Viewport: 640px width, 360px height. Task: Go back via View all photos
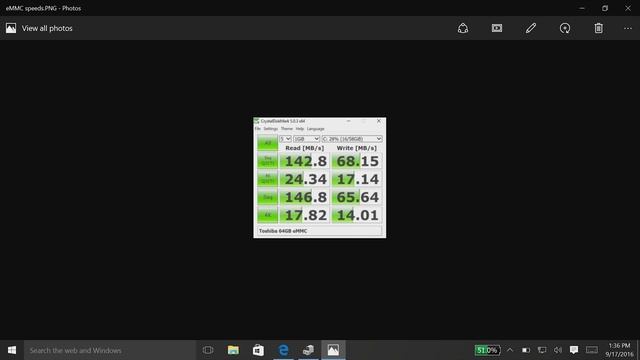pos(39,28)
